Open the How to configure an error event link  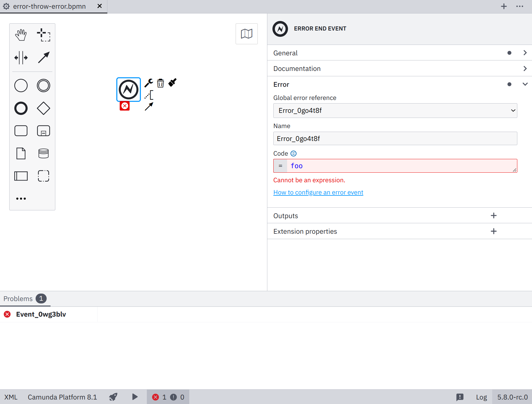(318, 192)
